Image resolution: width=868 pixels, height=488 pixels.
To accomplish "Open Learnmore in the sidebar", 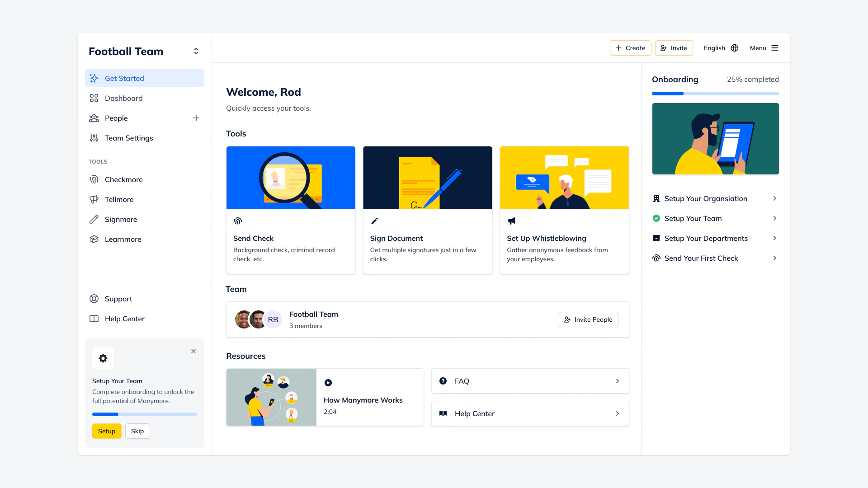I will [145, 239].
